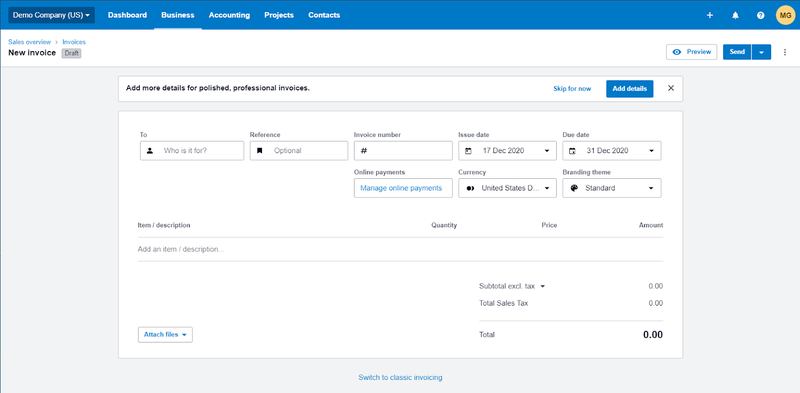Expand the Subtotal excl. tax options
The height and width of the screenshot is (393, 800).
coord(543,286)
